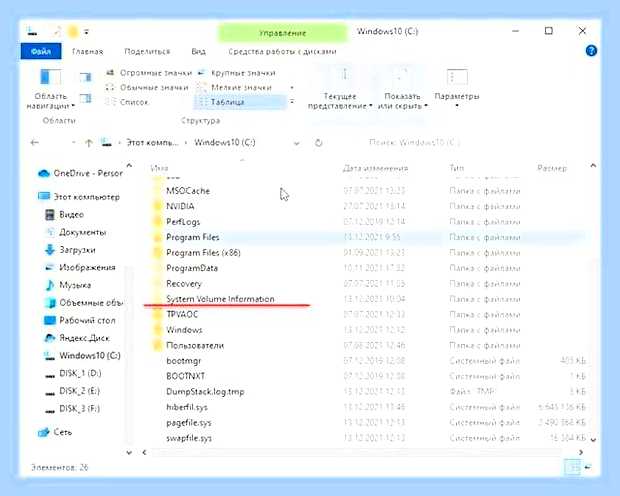Select Windows10 (C:) drive in sidebar
Viewport: 620px width, 496px height.
pos(83,356)
